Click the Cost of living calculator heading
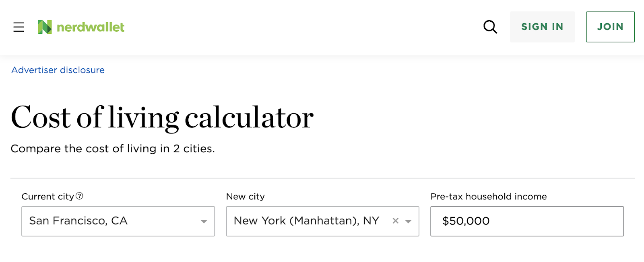644x262 pixels. click(x=162, y=117)
